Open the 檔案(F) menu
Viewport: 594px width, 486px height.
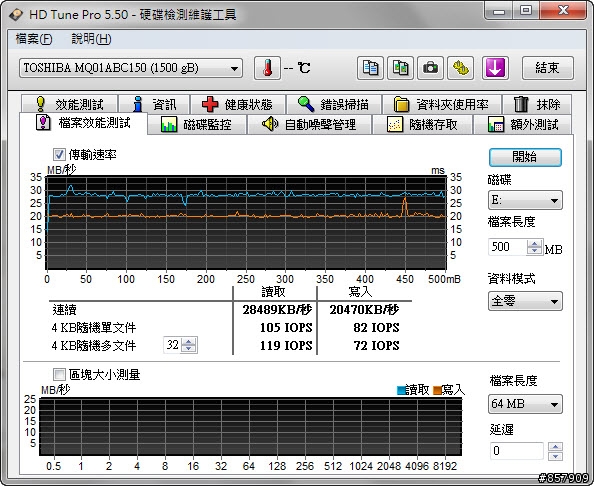[x=34, y=39]
